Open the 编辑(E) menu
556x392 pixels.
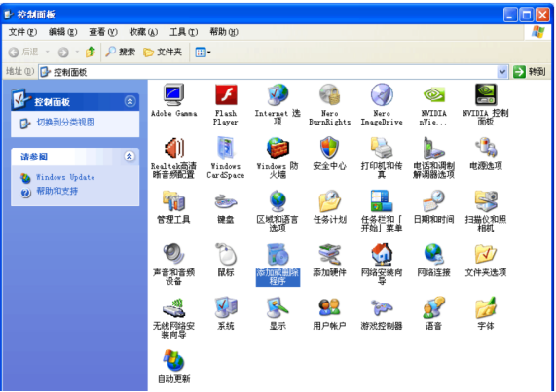click(62, 32)
